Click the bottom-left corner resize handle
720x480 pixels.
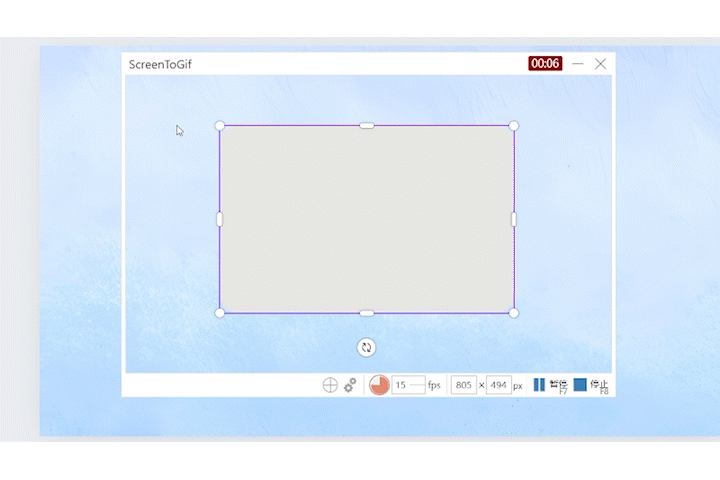pos(220,313)
